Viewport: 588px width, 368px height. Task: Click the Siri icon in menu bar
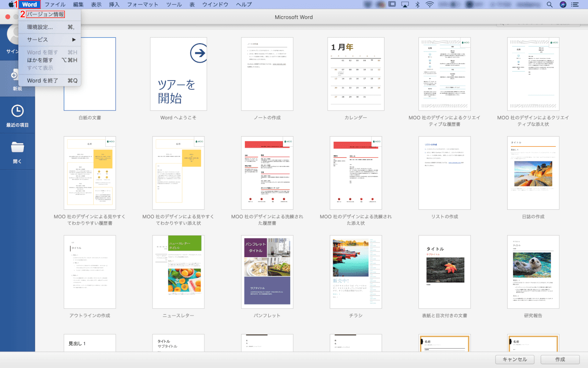(563, 4)
